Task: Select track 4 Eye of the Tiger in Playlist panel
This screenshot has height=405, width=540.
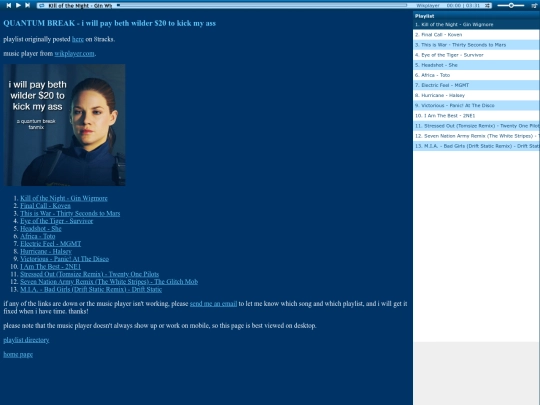Action: 476,55
